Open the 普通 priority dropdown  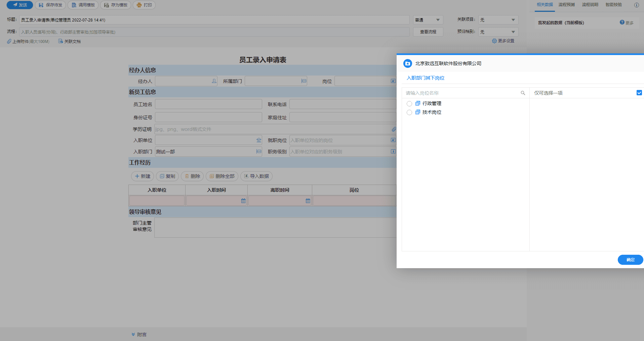coord(428,20)
